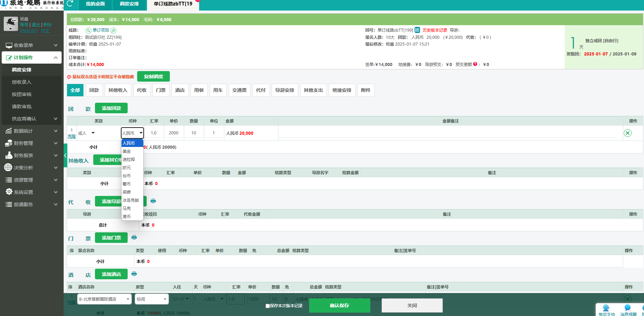Select the 地接安排 filter tab
The height and width of the screenshot is (316, 644).
342,90
